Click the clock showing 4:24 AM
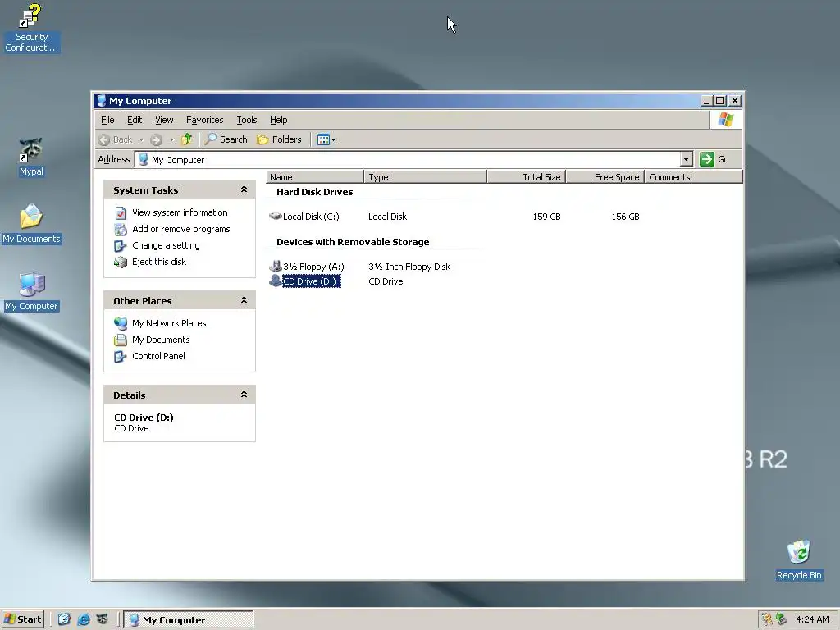 coord(812,619)
